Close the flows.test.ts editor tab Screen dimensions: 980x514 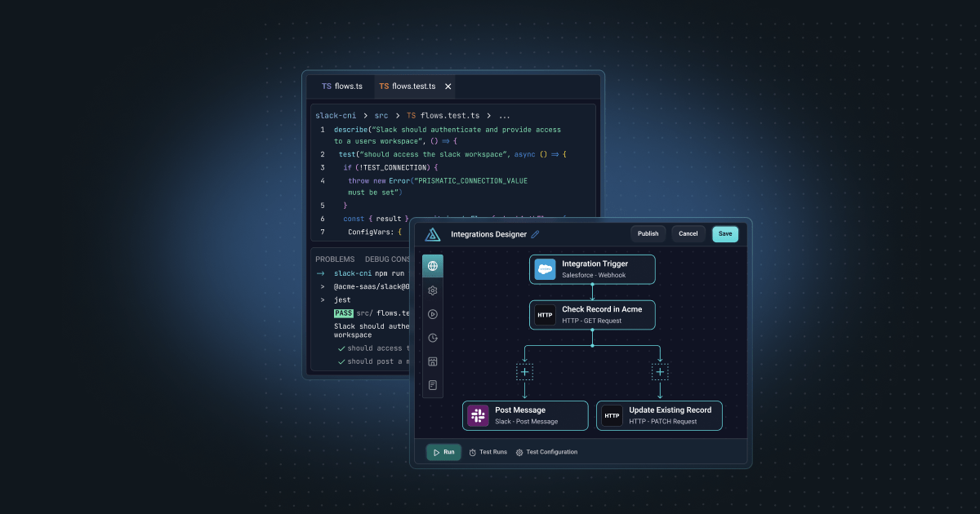click(448, 86)
